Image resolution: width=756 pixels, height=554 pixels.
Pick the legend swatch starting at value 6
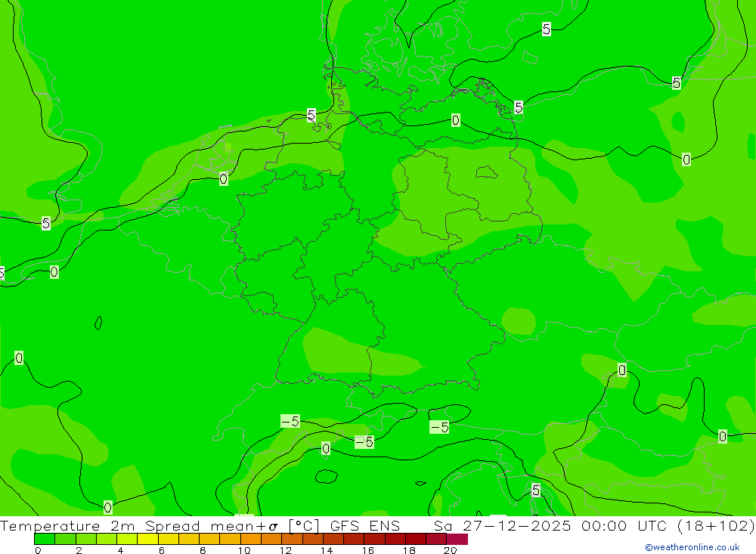[169, 539]
